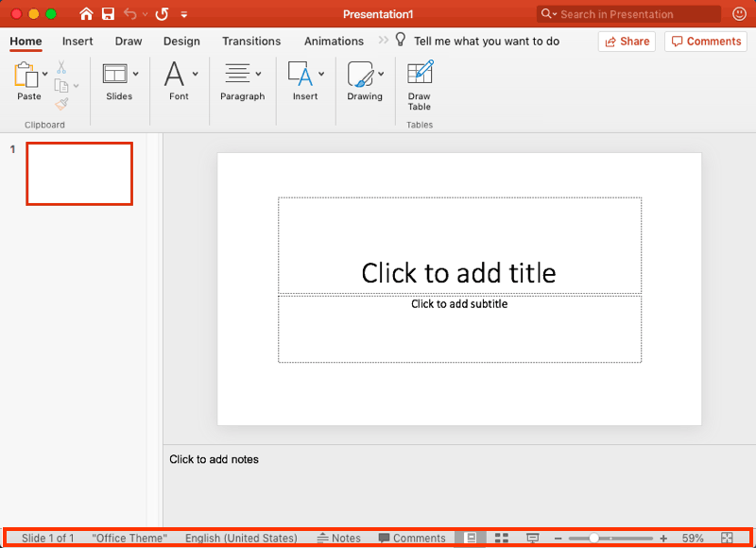Open Comments button at top right
Image resolution: width=756 pixels, height=548 pixels.
(705, 42)
